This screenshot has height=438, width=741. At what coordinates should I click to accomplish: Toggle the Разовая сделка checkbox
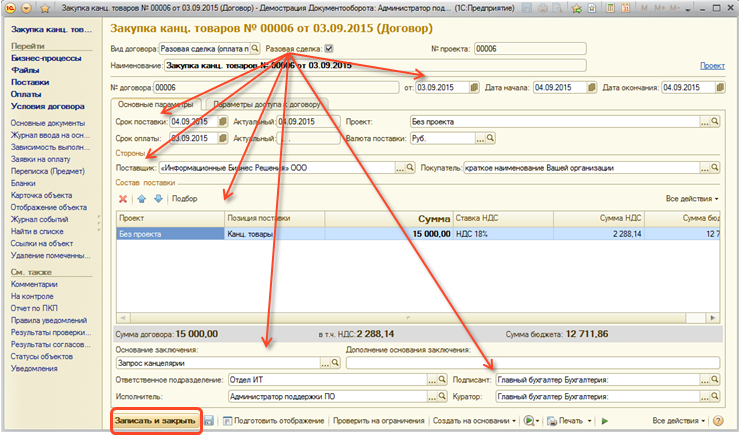(328, 47)
